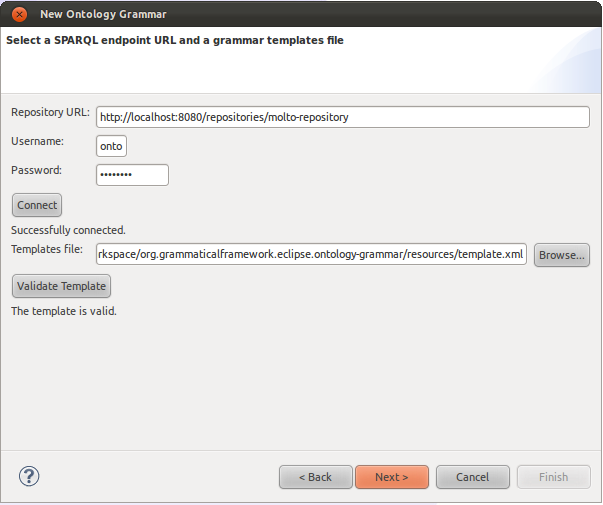Screen dimensions: 603x505
Task: Click the template is valid message
Action: [64, 311]
